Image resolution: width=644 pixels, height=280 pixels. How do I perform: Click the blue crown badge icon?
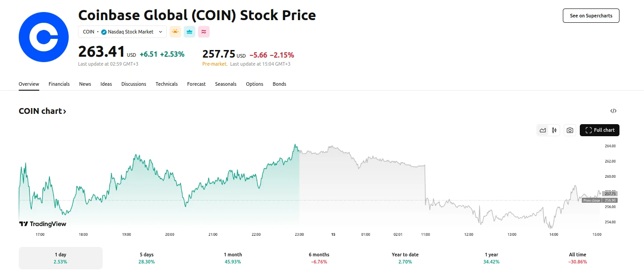(x=190, y=32)
